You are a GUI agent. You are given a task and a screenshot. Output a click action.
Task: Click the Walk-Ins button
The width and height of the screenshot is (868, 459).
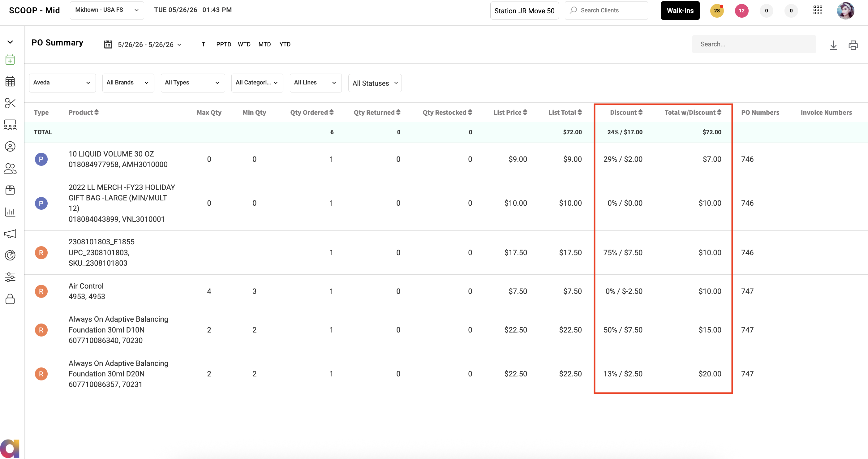[x=680, y=11]
